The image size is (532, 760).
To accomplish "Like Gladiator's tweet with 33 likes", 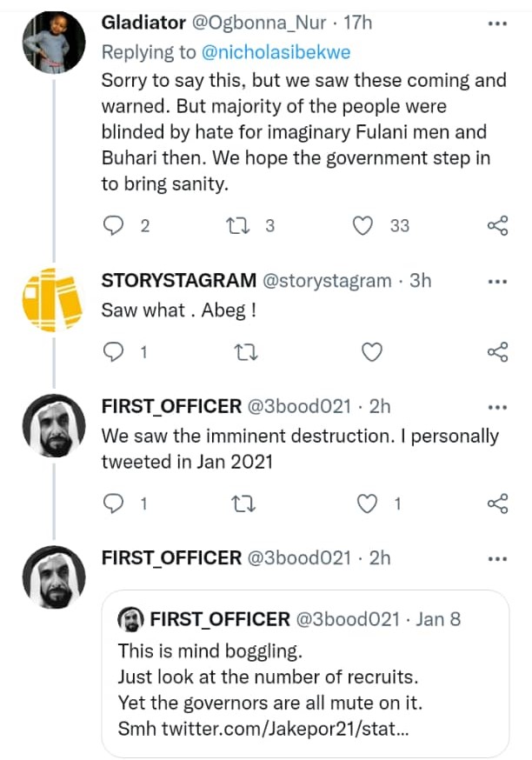I will 362,226.
